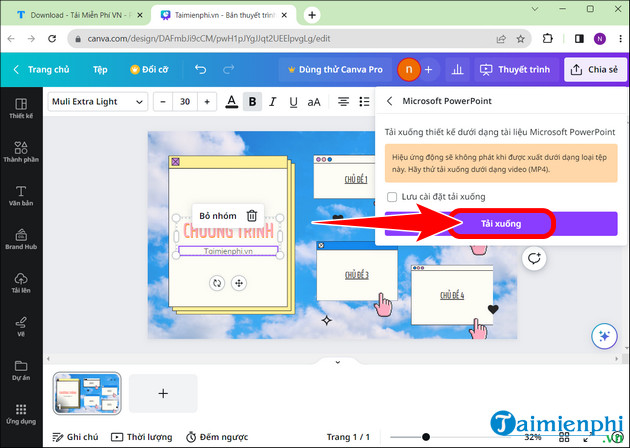630x448 pixels.
Task: Return to Trang chủ home
Action: (x=41, y=70)
